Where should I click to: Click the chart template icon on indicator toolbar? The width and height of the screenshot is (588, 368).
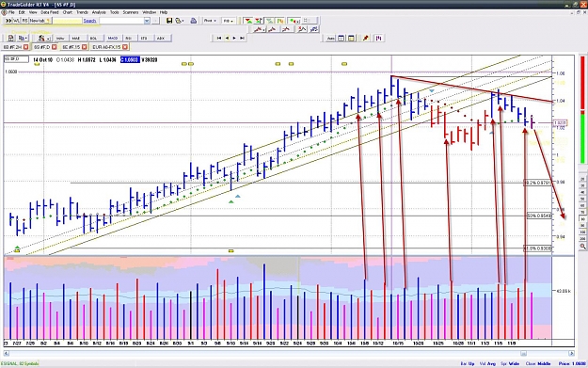pos(11,38)
